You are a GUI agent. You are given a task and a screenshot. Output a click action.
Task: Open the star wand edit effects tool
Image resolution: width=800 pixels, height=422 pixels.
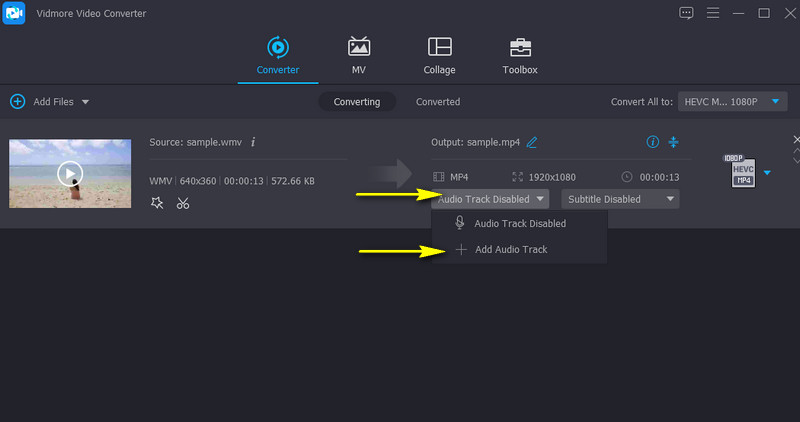click(x=157, y=203)
